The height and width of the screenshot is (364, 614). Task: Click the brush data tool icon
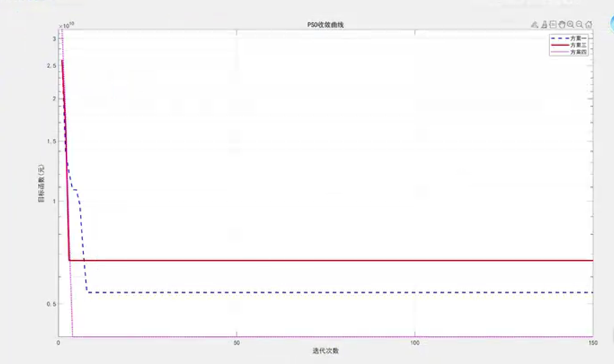click(x=544, y=25)
